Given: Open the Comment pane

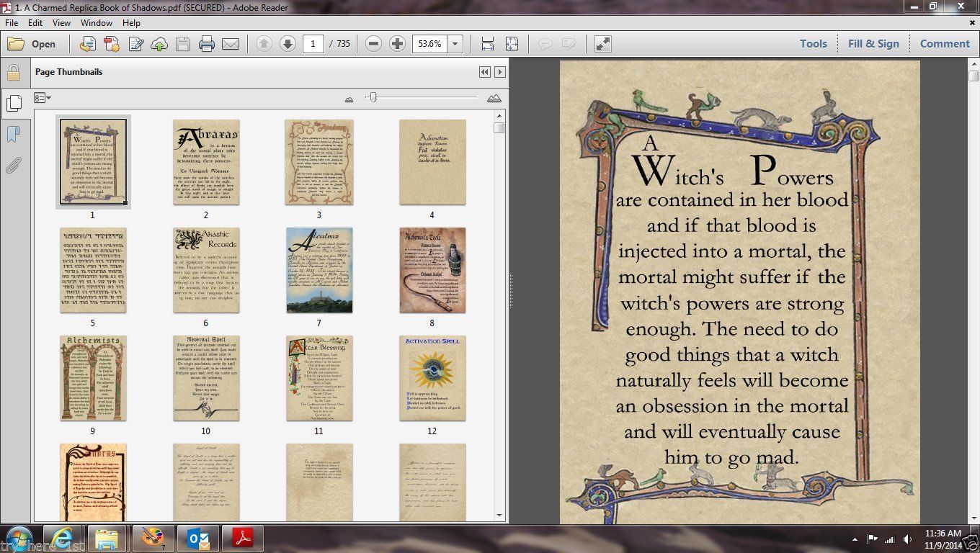Looking at the screenshot, I should pyautogui.click(x=945, y=44).
